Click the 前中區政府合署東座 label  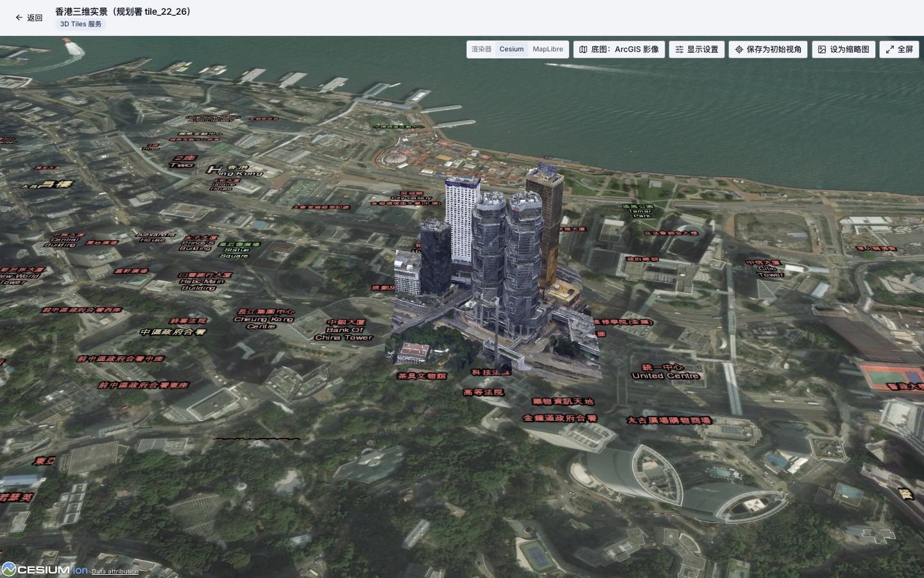coord(144,385)
